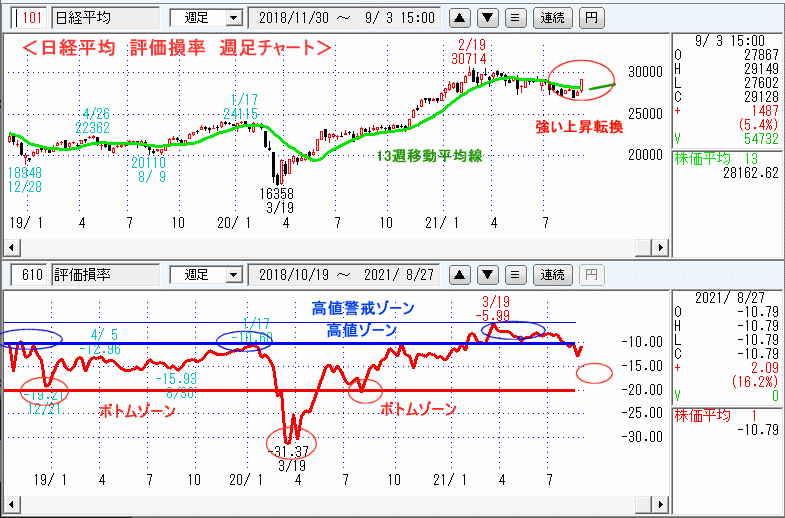Click 22362 label on Nikkei chart
Image resolution: width=785 pixels, height=518 pixels.
click(93, 127)
